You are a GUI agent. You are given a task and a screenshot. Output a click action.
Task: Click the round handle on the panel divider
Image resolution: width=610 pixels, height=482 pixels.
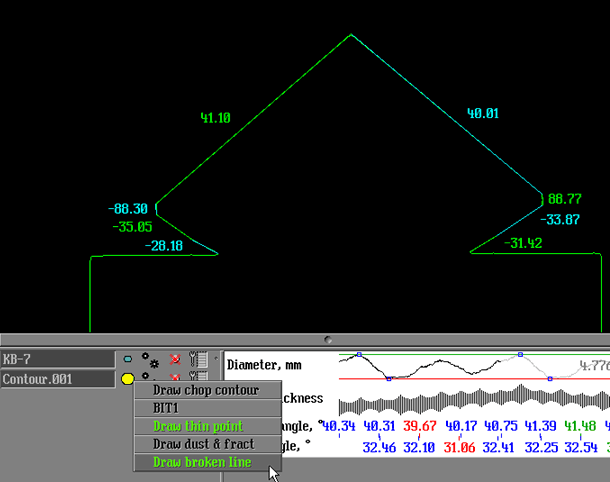click(329, 340)
